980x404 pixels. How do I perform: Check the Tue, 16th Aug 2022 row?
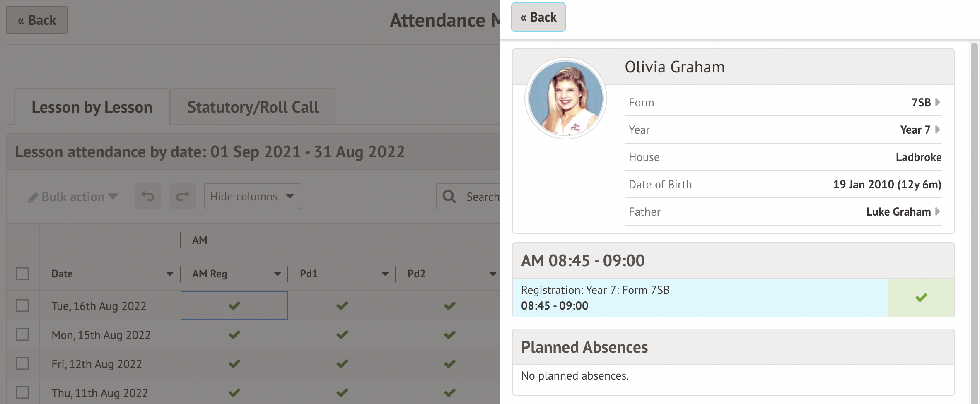(x=22, y=305)
